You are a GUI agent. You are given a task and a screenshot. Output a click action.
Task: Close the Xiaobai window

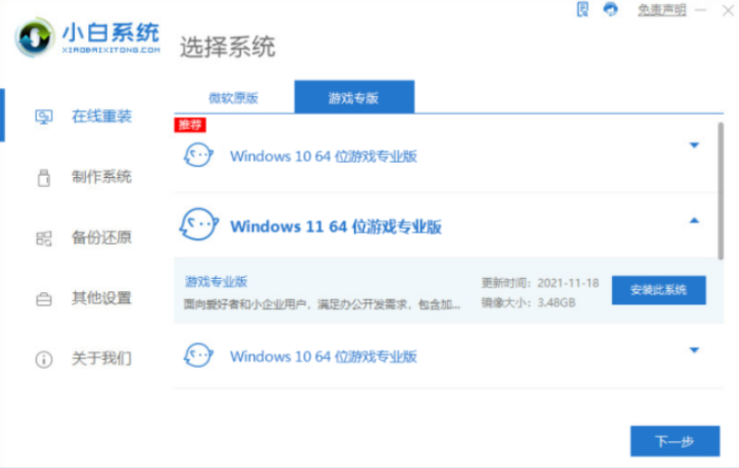pos(728,10)
